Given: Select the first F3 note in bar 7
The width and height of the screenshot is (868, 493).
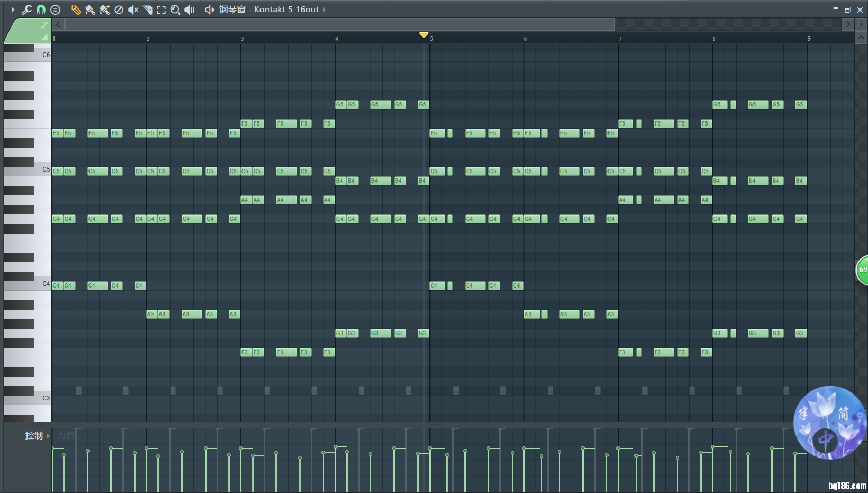Looking at the screenshot, I should pos(625,352).
